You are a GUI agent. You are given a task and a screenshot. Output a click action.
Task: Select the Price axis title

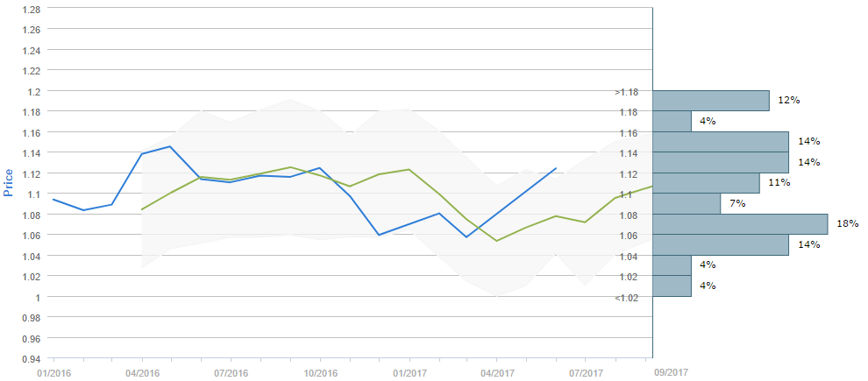[10, 183]
